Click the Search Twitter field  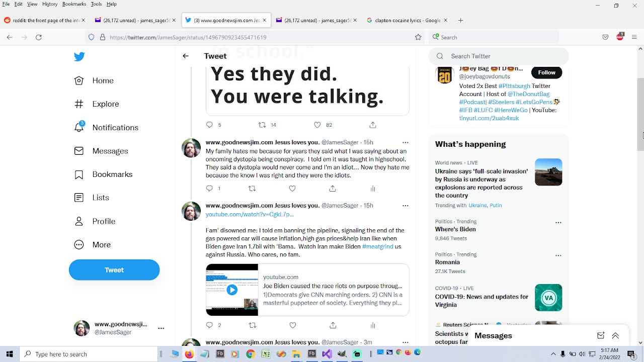[499, 56]
